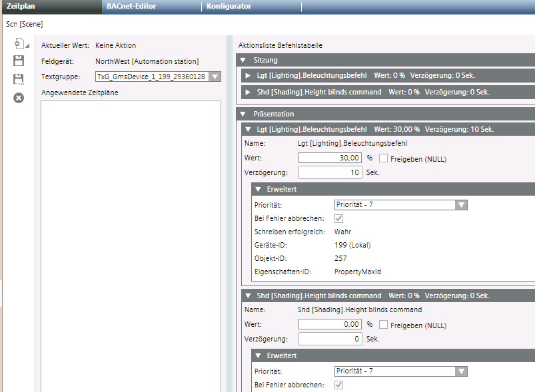Expand Shd Shading row under Sitzung
535x392 pixels.
point(249,92)
